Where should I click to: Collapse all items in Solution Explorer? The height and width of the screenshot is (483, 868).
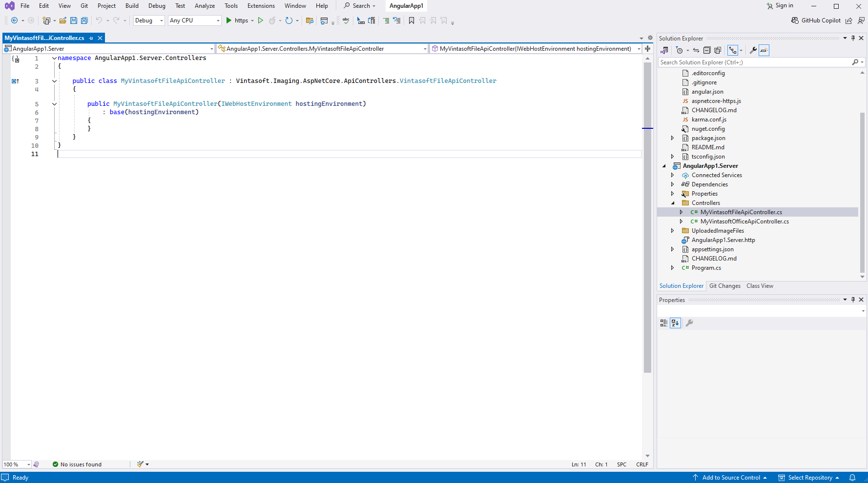[x=707, y=50]
